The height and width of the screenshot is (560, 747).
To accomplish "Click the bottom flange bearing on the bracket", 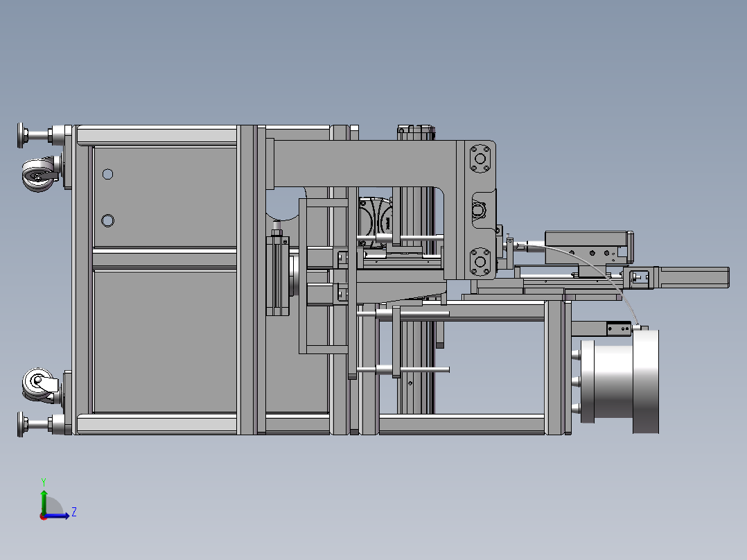I will (479, 263).
